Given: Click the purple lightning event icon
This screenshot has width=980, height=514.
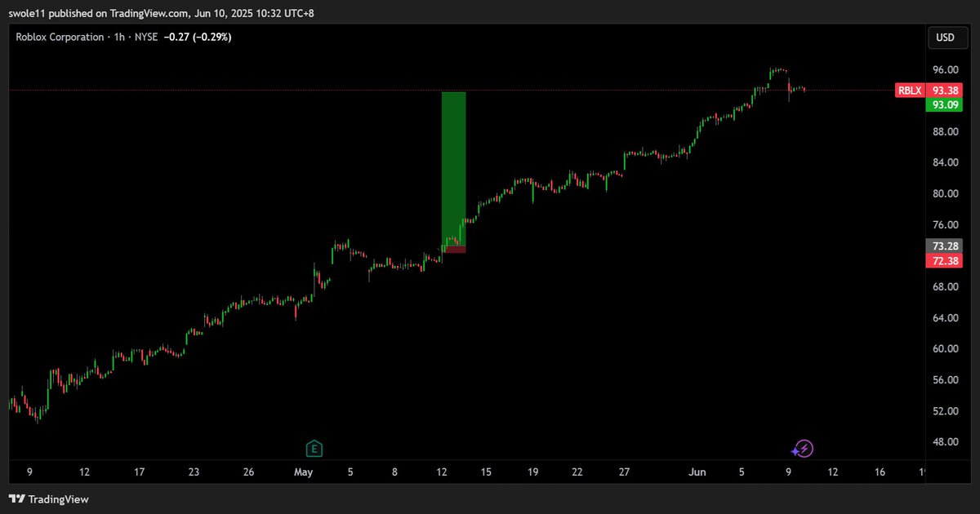Looking at the screenshot, I should 804,448.
